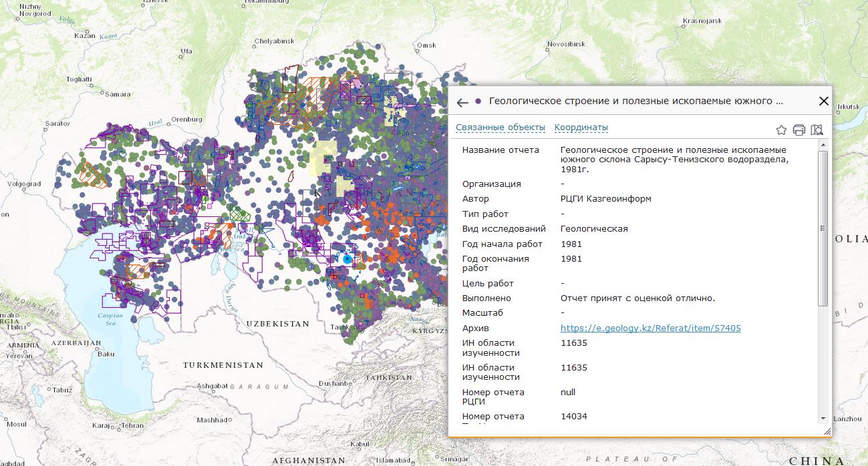
Task: Close the report details popup
Action: coord(823,101)
